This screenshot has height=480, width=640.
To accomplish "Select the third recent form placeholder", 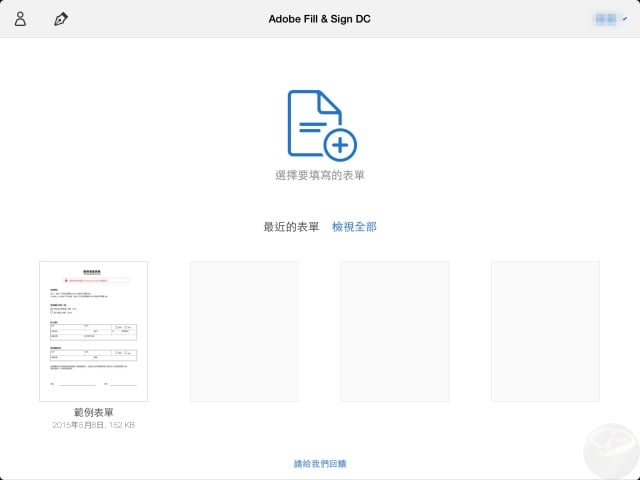I will (x=395, y=331).
